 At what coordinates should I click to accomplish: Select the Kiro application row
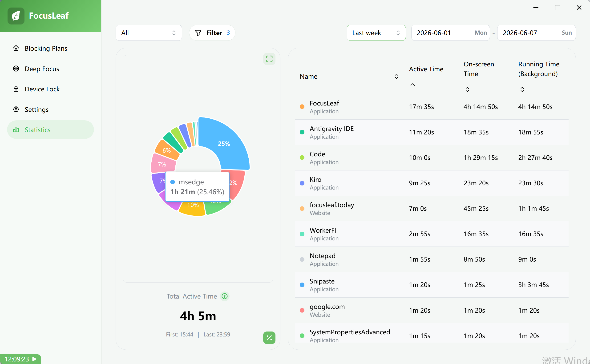click(432, 183)
